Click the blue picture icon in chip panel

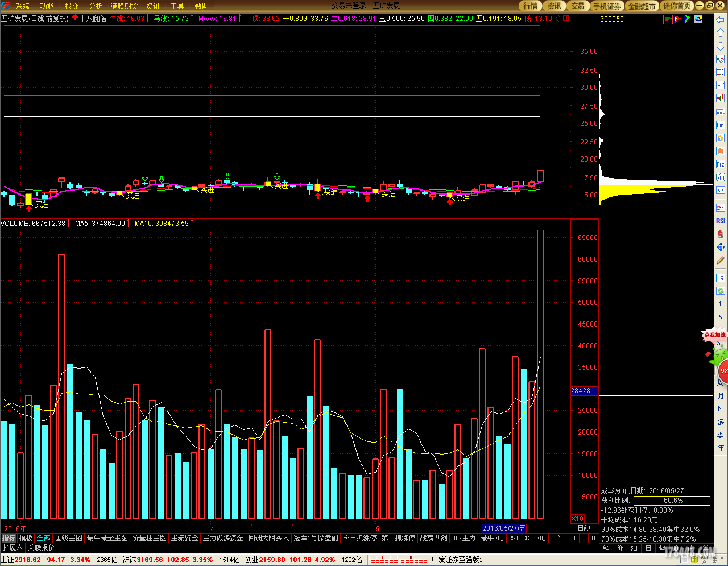coord(698,19)
